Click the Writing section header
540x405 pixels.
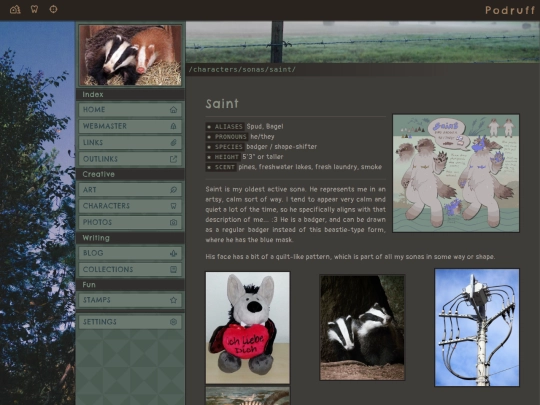tap(96, 238)
